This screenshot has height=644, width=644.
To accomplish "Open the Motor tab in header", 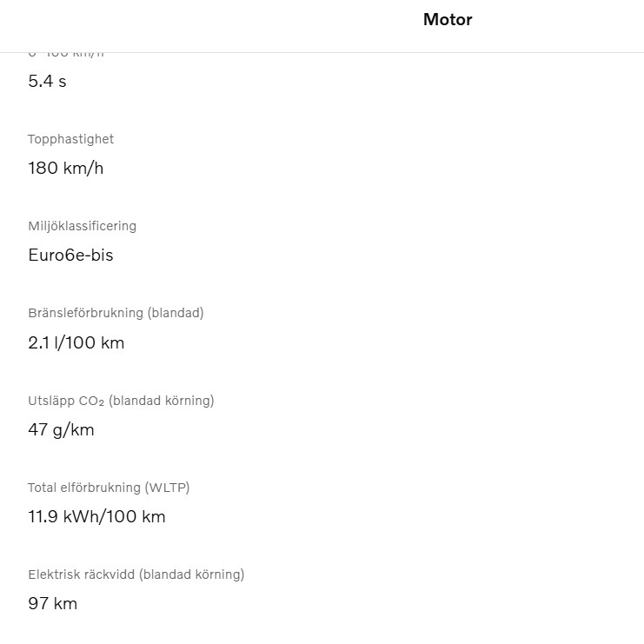I will tap(448, 19).
